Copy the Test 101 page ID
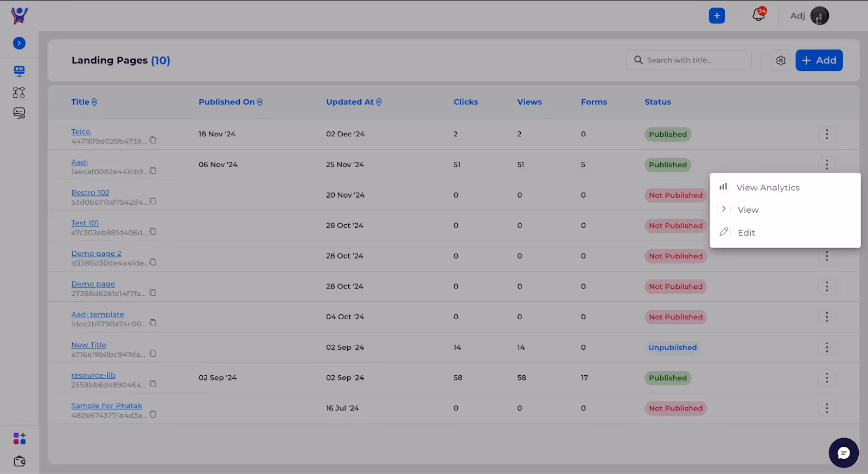 point(153,231)
